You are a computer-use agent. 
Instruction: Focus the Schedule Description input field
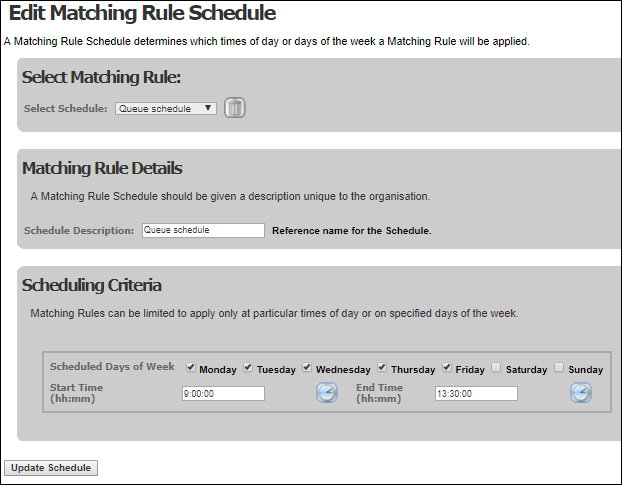[203, 230]
